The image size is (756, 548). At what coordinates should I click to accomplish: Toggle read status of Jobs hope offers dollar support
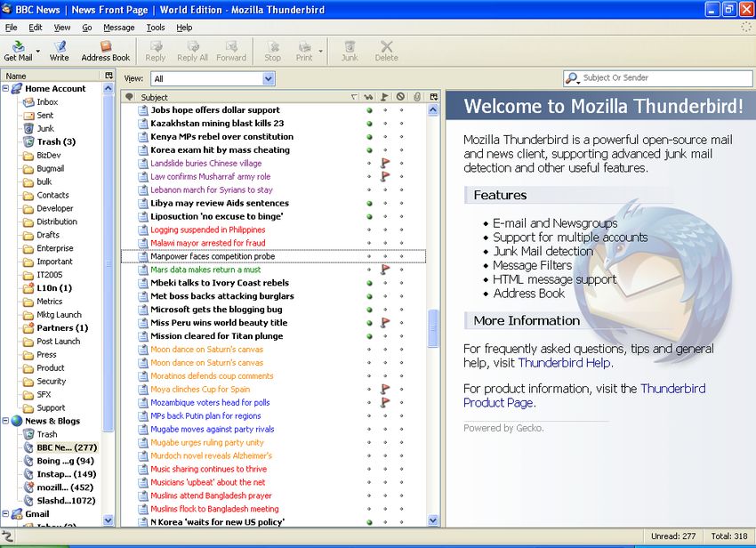[x=369, y=110]
